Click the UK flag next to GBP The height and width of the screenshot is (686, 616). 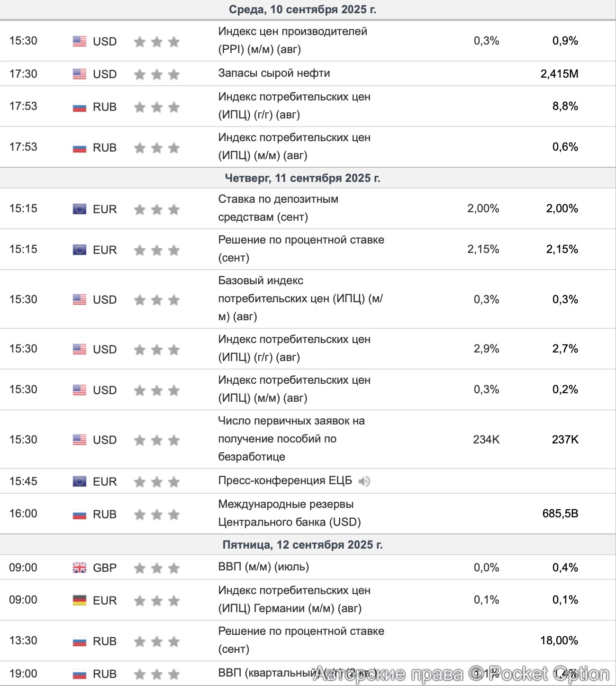click(x=80, y=568)
